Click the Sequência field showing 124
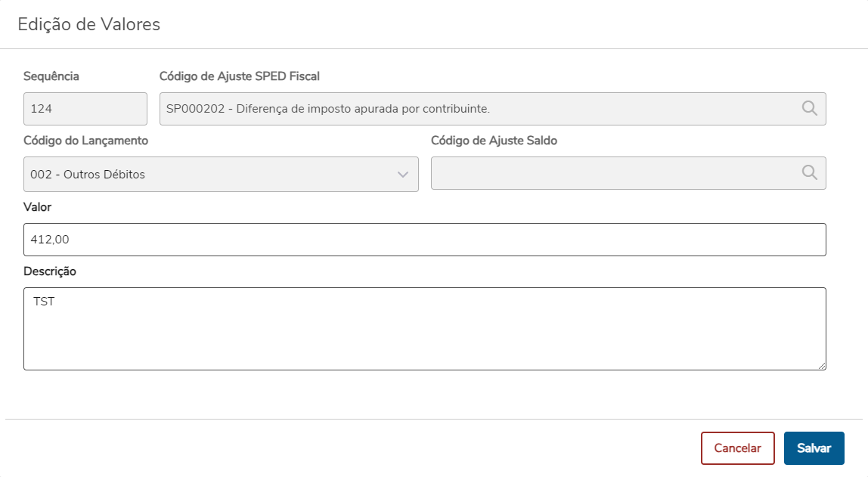 click(x=85, y=109)
